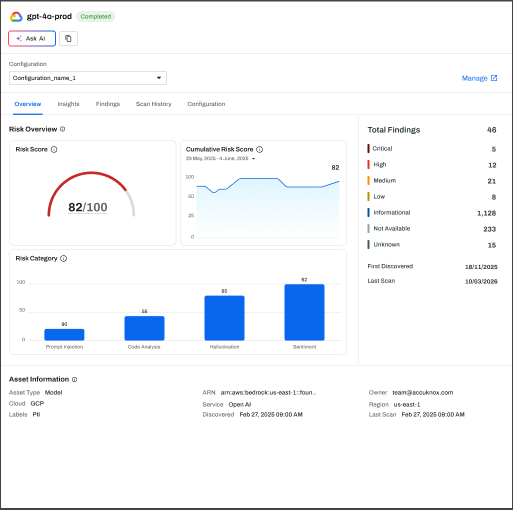The height and width of the screenshot is (510, 513).
Task: Click the external link icon beside Manage
Action: (x=494, y=78)
